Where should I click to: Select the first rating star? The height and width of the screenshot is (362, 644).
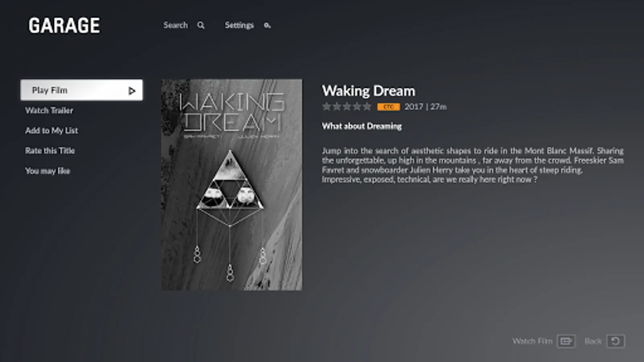click(x=326, y=107)
